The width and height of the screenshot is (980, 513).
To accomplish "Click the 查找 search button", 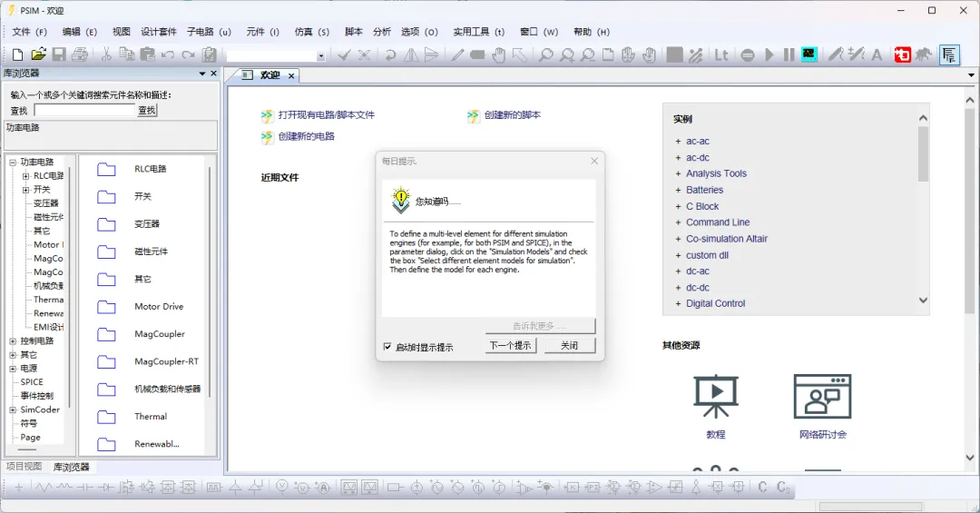I will [147, 110].
